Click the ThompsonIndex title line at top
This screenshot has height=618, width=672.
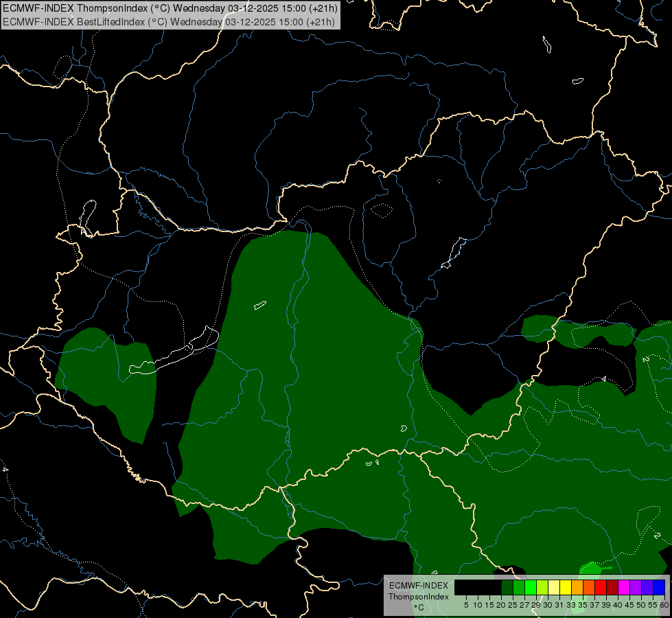[x=170, y=8]
